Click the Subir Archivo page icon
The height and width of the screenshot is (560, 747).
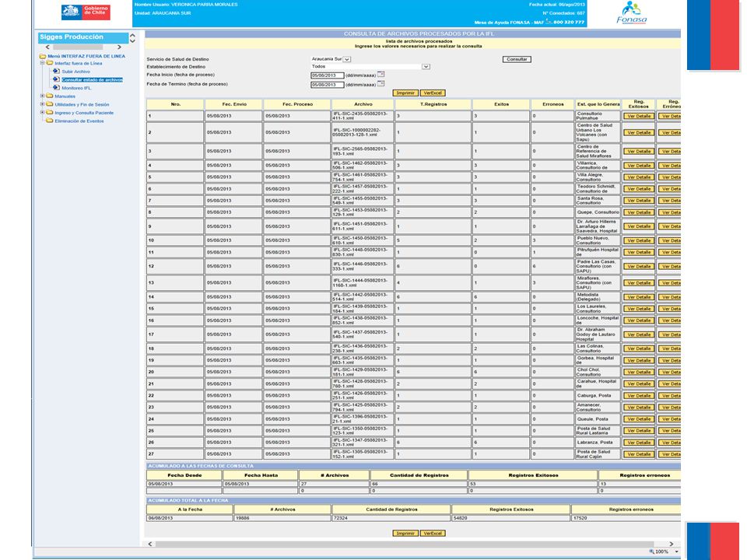pos(56,72)
